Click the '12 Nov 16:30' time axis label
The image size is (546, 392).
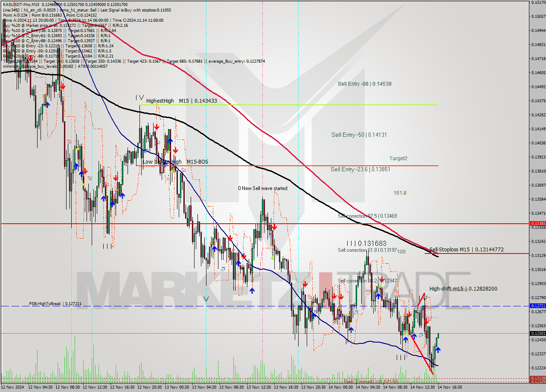123,387
